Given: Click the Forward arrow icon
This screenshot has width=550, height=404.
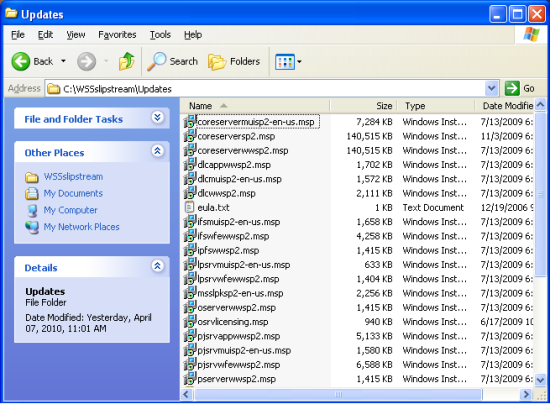Looking at the screenshot, I should (86, 61).
